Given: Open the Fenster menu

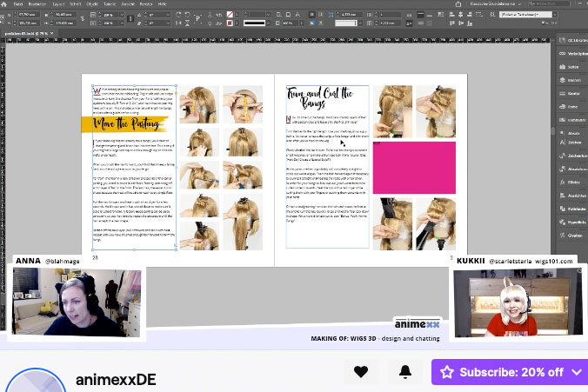Looking at the screenshot, I should 146,4.
